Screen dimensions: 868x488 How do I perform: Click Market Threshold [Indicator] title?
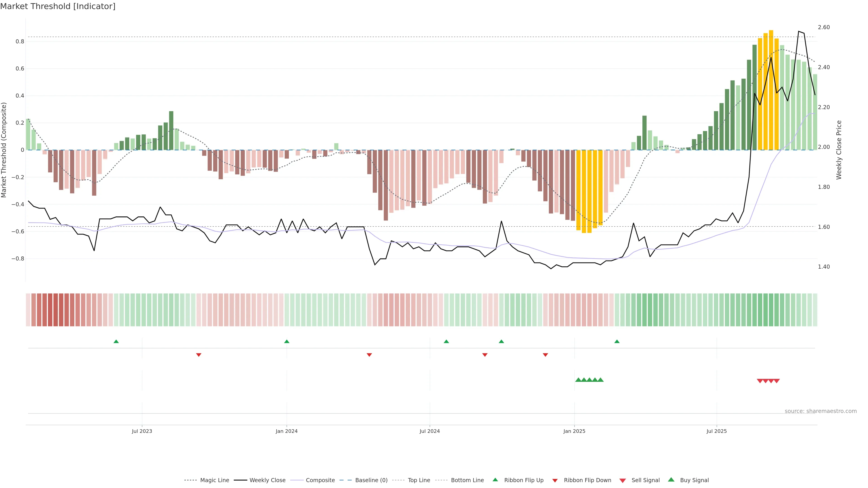click(x=58, y=6)
